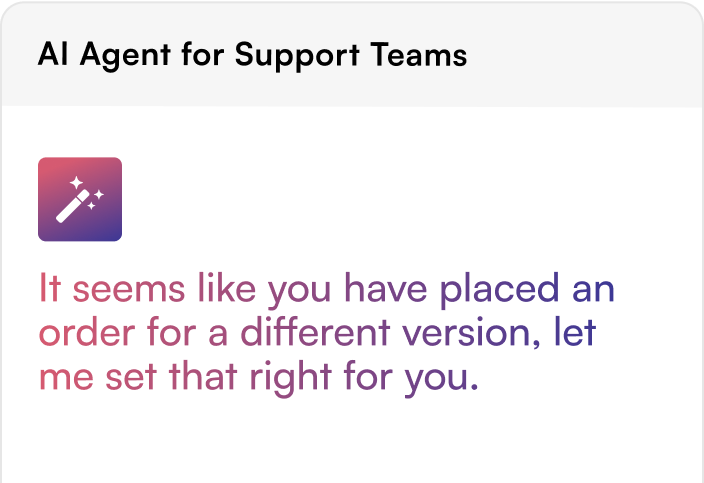Click the word "right" in the last line
The height and width of the screenshot is (483, 704).
point(290,378)
